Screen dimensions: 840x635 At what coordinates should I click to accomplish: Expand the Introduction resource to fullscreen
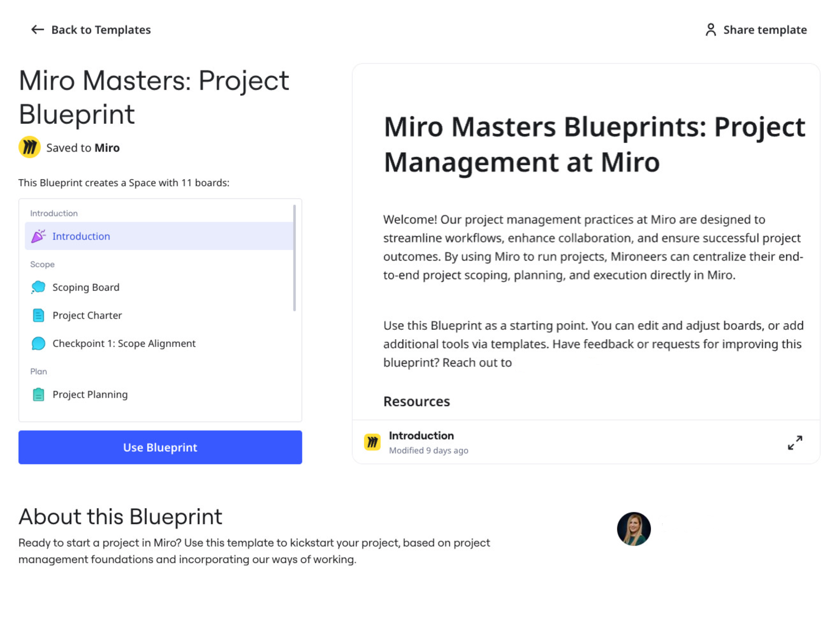pos(795,443)
